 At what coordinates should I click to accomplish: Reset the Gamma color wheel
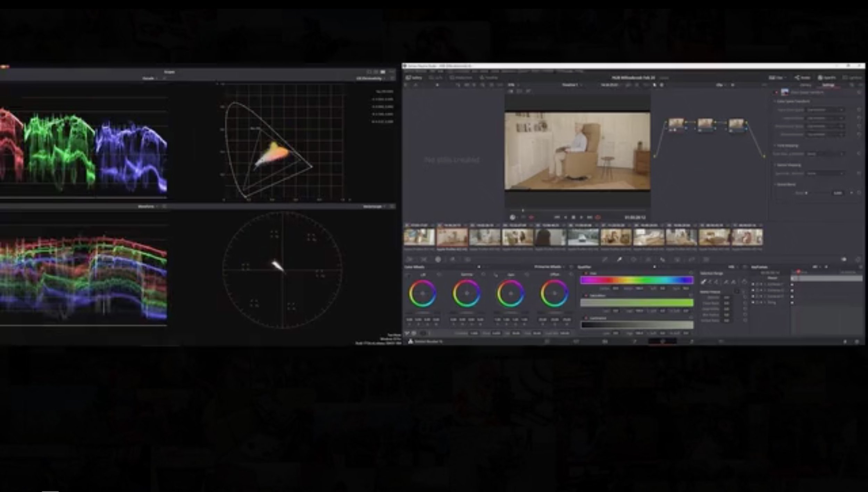pyautogui.click(x=483, y=275)
